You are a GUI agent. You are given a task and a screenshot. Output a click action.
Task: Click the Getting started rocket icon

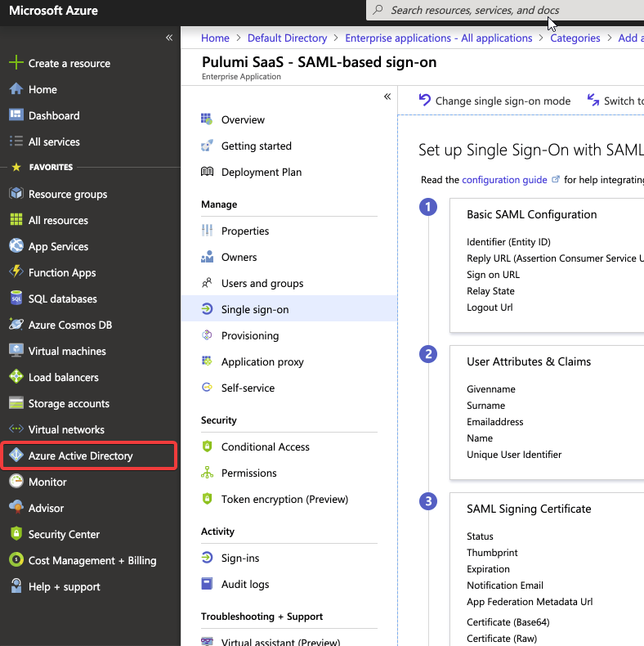tap(207, 146)
